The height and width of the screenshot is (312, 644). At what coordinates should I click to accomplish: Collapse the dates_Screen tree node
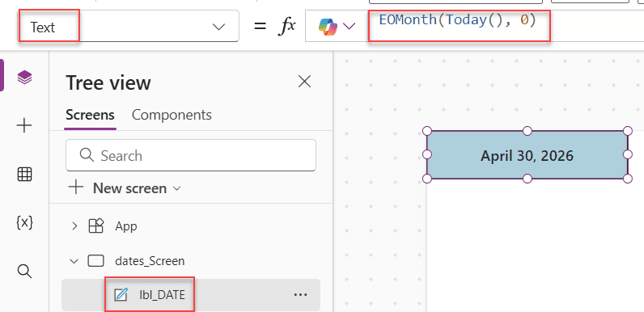pos(74,261)
